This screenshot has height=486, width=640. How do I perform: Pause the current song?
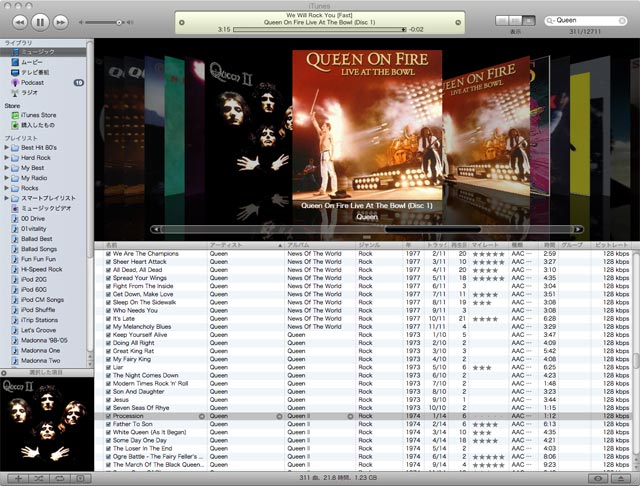point(40,22)
